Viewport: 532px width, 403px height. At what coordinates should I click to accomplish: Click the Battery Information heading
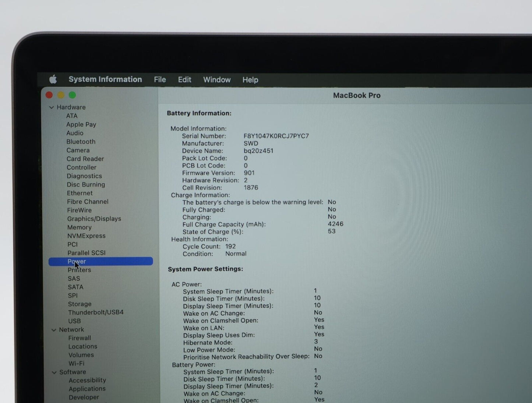click(x=199, y=113)
